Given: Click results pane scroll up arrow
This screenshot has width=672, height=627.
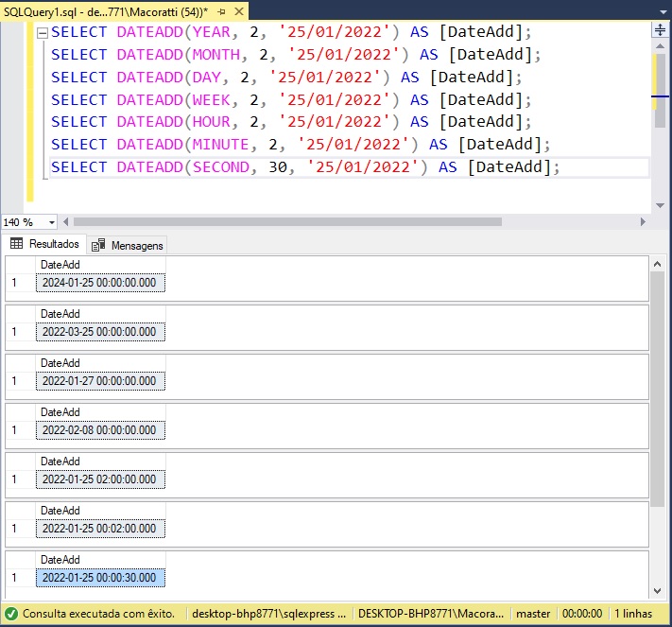Looking at the screenshot, I should (657, 264).
